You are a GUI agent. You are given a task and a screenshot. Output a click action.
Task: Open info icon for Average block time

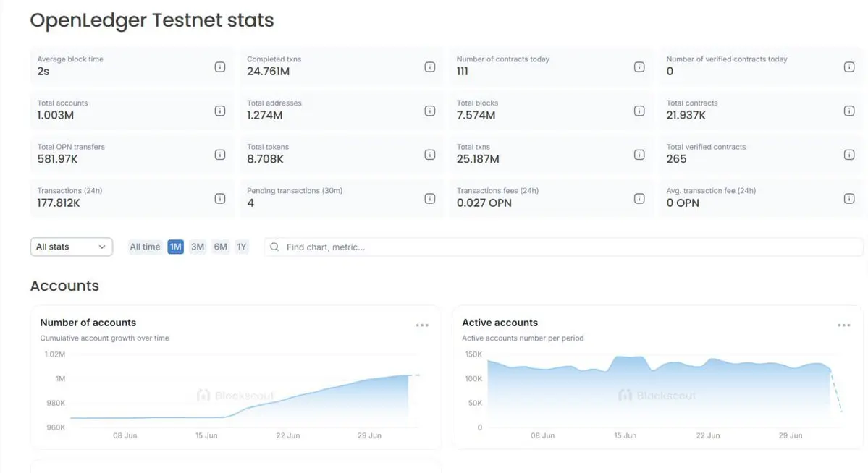pyautogui.click(x=220, y=67)
